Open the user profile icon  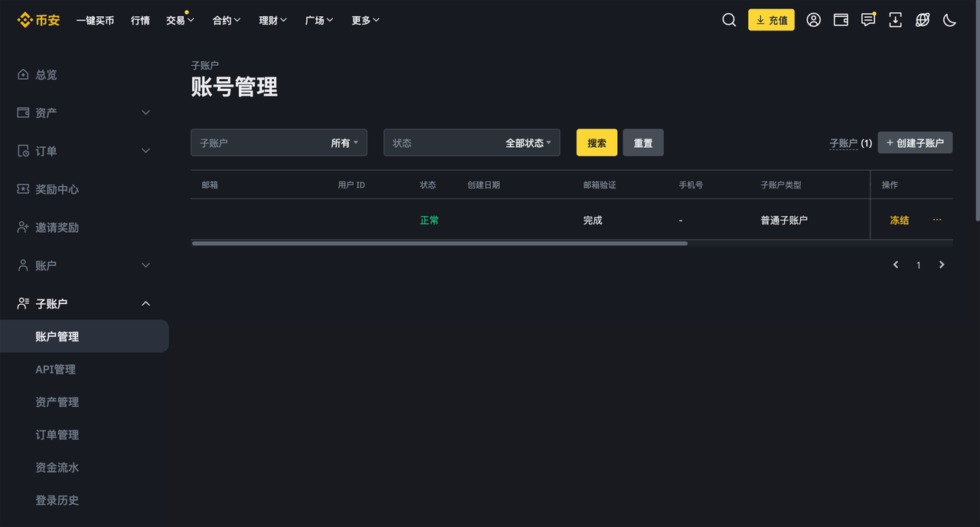813,20
